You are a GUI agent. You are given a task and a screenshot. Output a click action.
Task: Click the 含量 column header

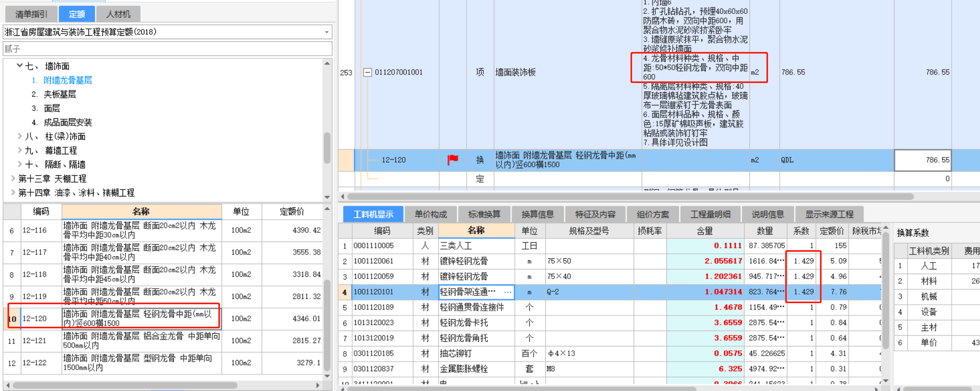[x=705, y=231]
